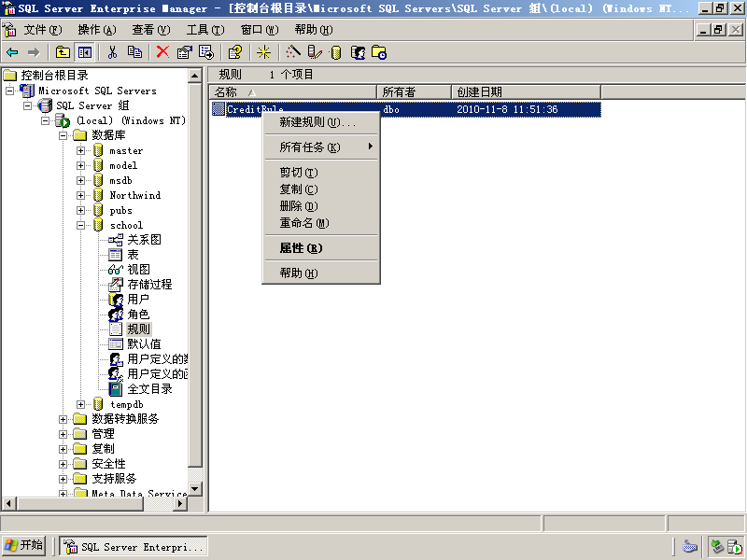The width and height of the screenshot is (747, 560).
Task: Click tree pane scroll up arrow
Action: (x=195, y=76)
